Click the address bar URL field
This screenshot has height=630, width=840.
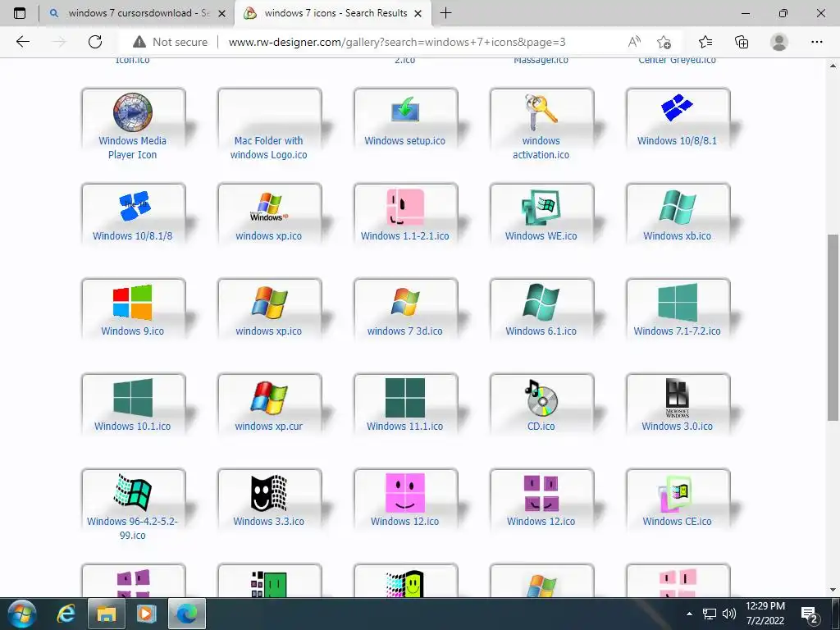[x=397, y=42]
